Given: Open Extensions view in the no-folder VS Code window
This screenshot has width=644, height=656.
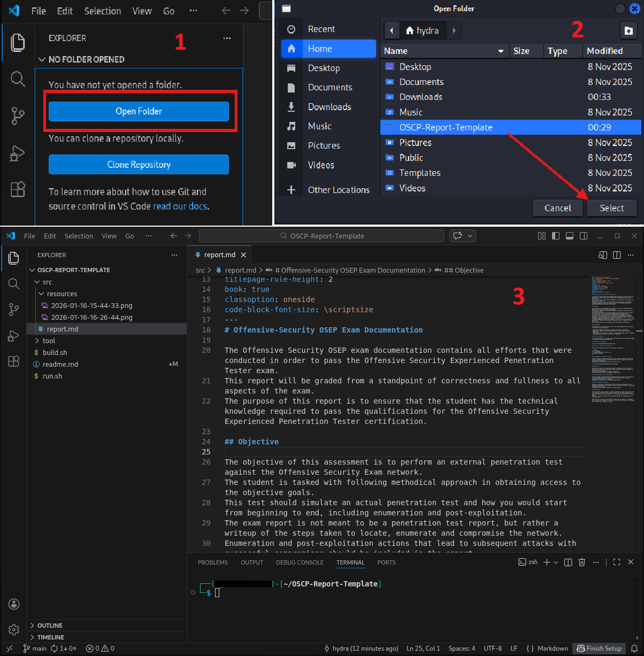Looking at the screenshot, I should pos(18,189).
